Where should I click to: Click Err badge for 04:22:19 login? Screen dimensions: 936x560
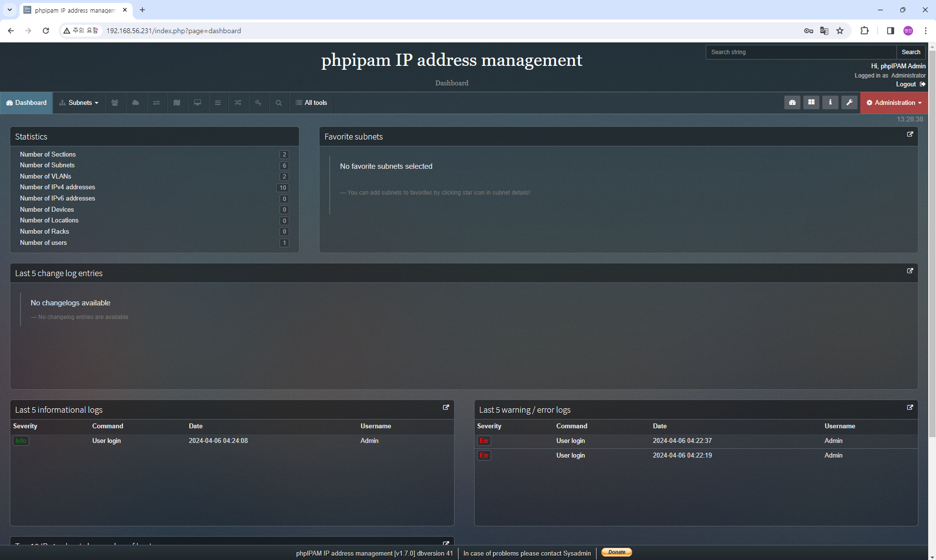[484, 456]
